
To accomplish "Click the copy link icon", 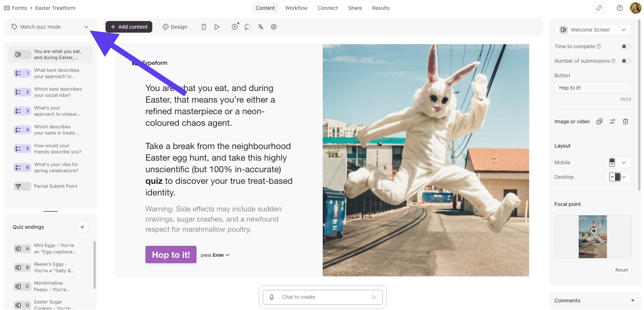I will [599, 8].
